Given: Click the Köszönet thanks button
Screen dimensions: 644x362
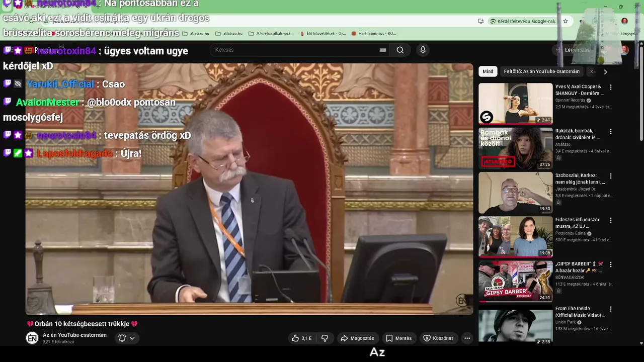Looking at the screenshot, I should click(x=438, y=338).
